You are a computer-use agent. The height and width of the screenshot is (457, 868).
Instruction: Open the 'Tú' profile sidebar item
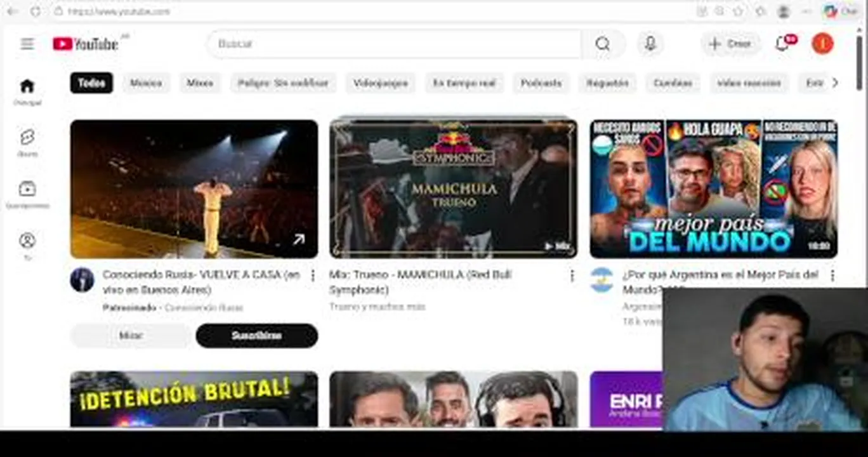pyautogui.click(x=27, y=246)
